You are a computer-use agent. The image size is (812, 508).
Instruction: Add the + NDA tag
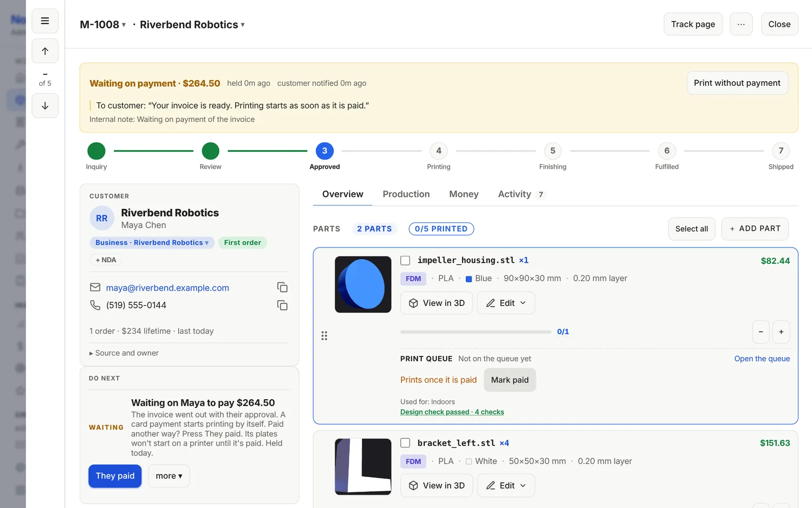pos(106,260)
